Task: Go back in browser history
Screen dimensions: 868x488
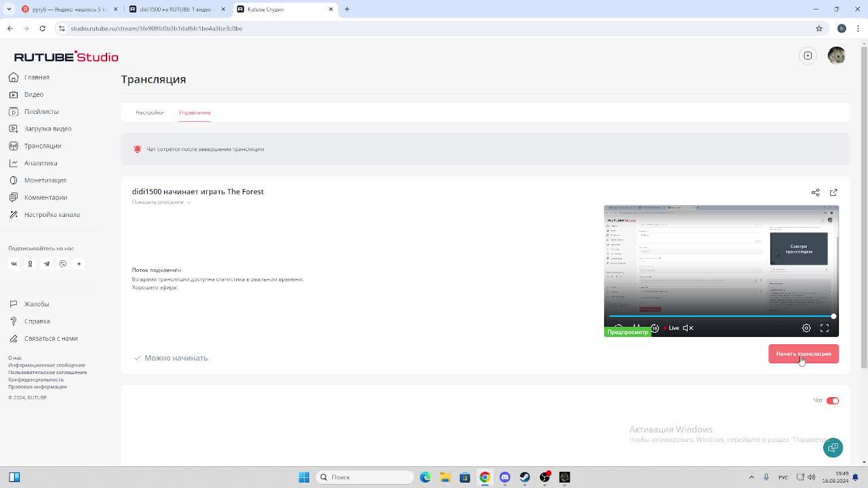Action: coord(9,28)
